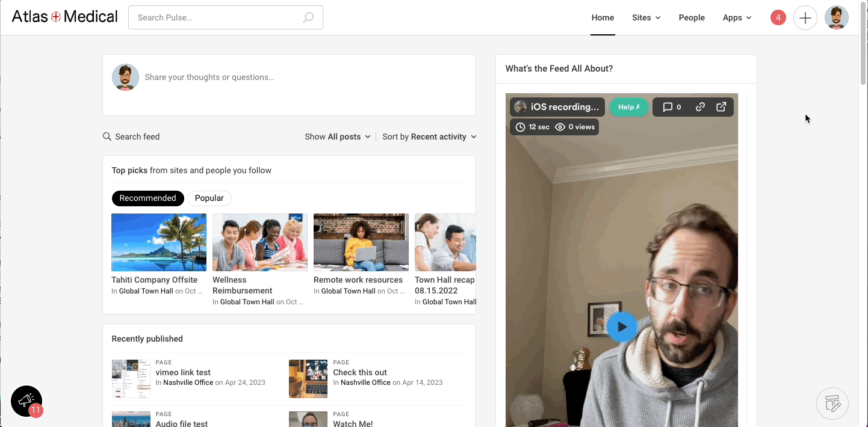Expand the Sites dropdown menu
The width and height of the screenshot is (868, 427).
point(646,17)
